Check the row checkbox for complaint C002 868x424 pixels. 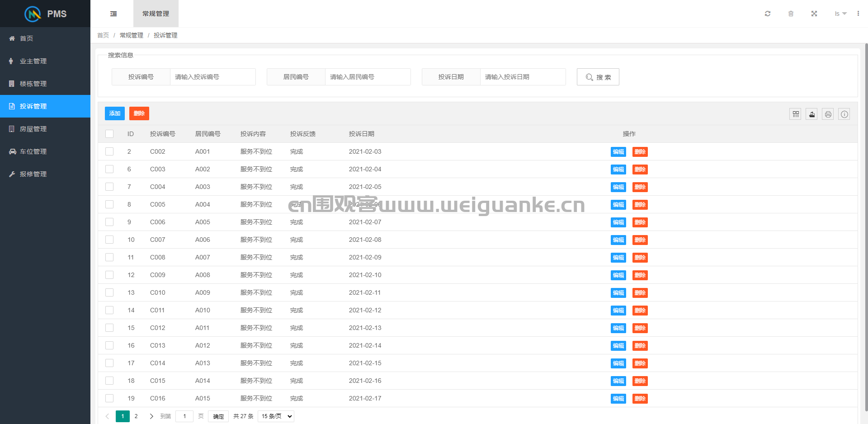point(109,151)
